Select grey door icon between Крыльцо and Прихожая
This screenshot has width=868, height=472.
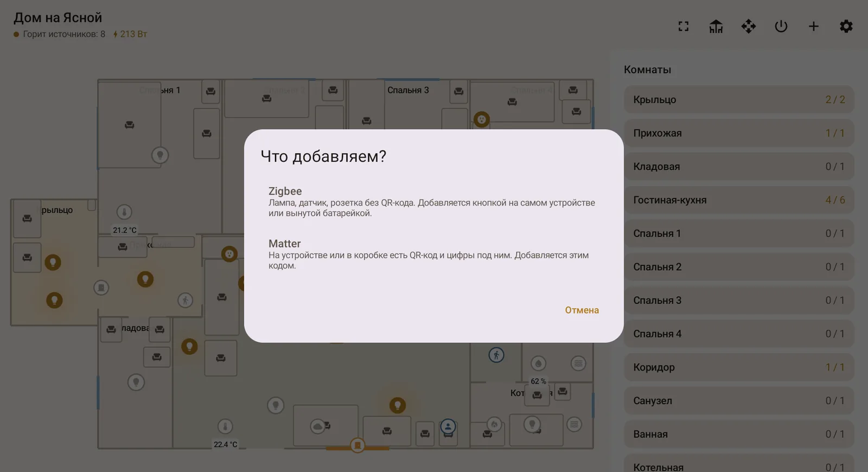101,288
